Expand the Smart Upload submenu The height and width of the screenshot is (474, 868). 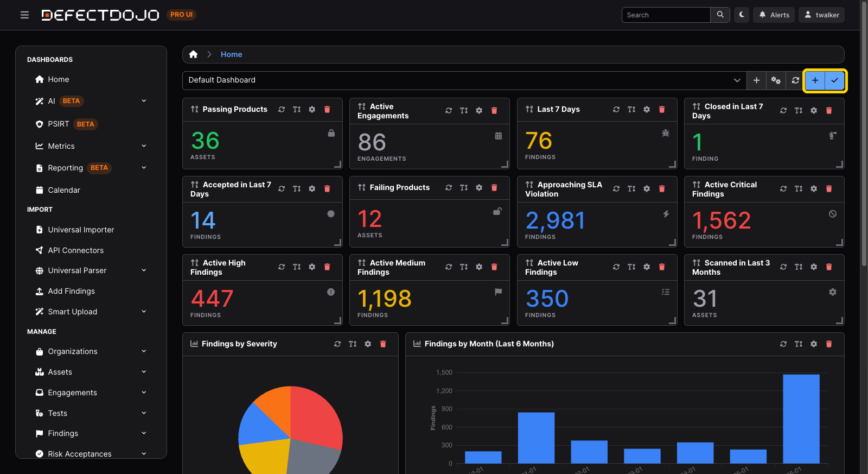point(91,312)
